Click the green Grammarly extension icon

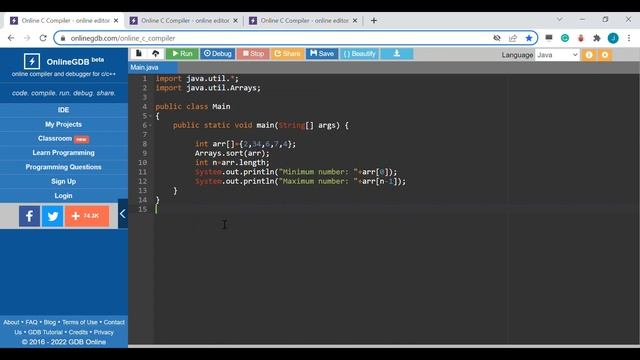coord(565,38)
